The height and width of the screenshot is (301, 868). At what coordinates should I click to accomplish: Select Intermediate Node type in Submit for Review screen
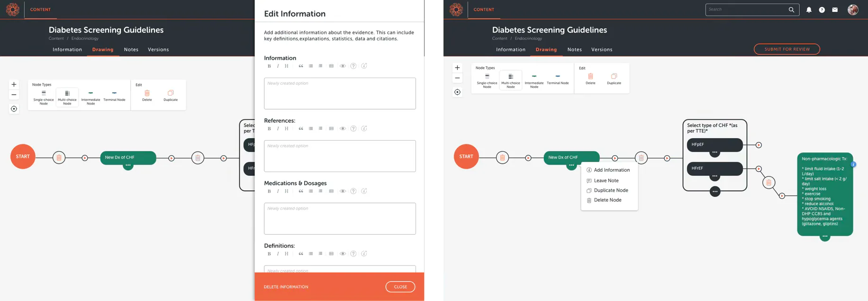534,81
